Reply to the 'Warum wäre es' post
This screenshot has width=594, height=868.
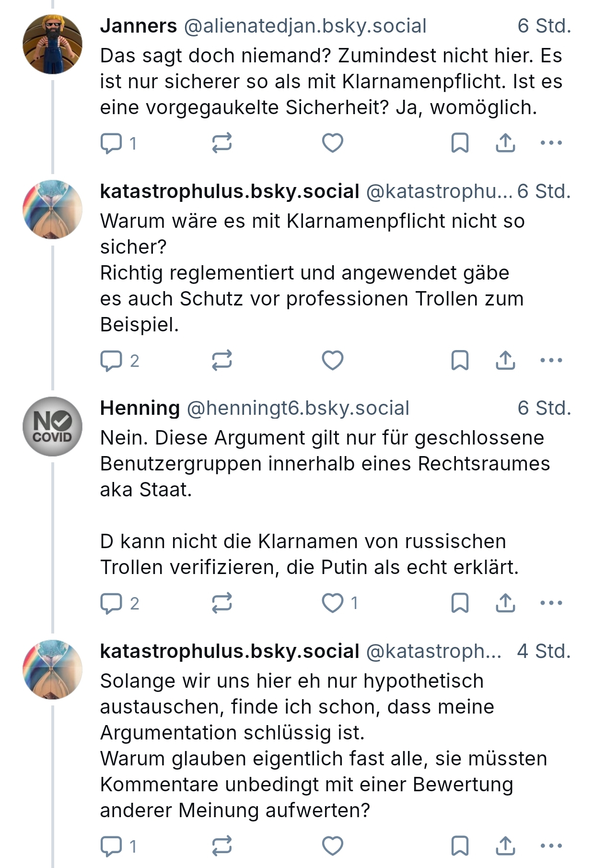point(111,361)
